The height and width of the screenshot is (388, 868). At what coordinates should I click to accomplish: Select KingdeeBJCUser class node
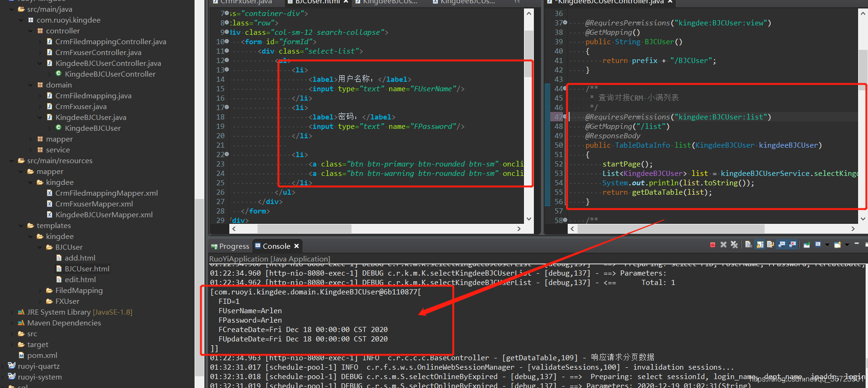tap(93, 128)
